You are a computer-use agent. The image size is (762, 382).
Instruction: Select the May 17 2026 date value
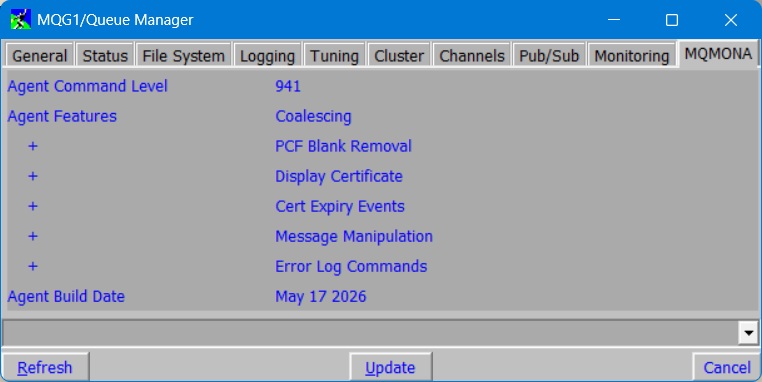(x=321, y=296)
